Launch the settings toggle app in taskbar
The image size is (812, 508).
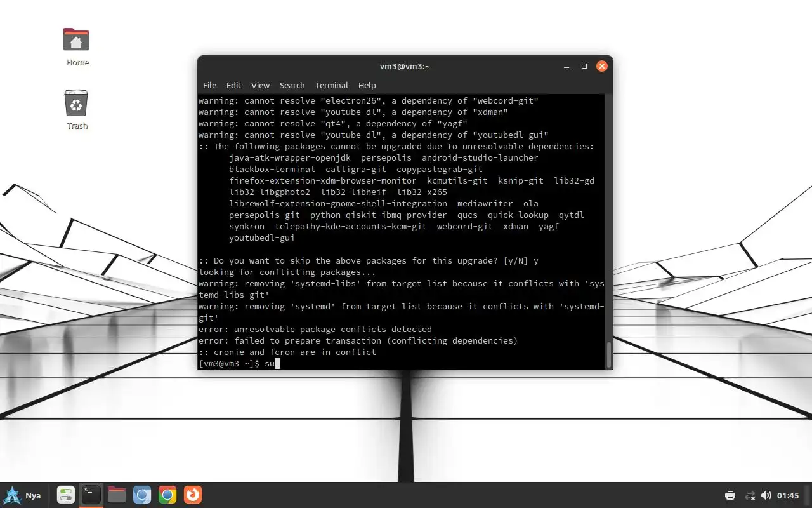pos(66,495)
